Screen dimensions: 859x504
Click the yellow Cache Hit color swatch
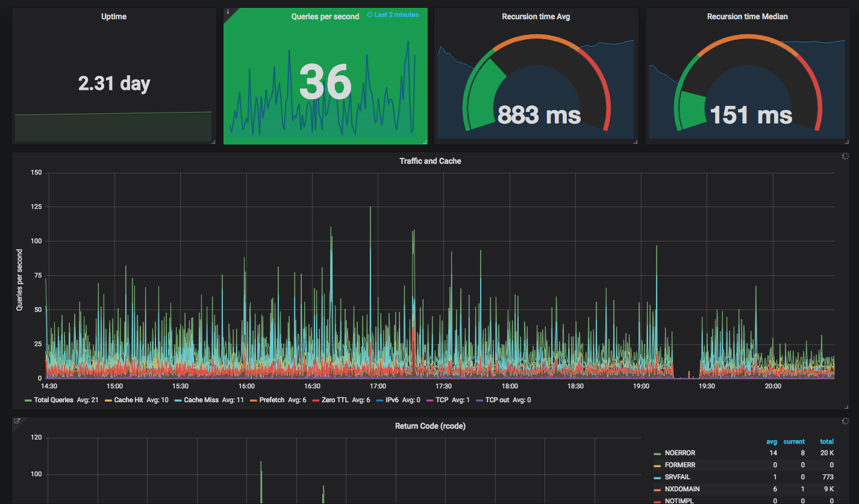click(x=108, y=400)
